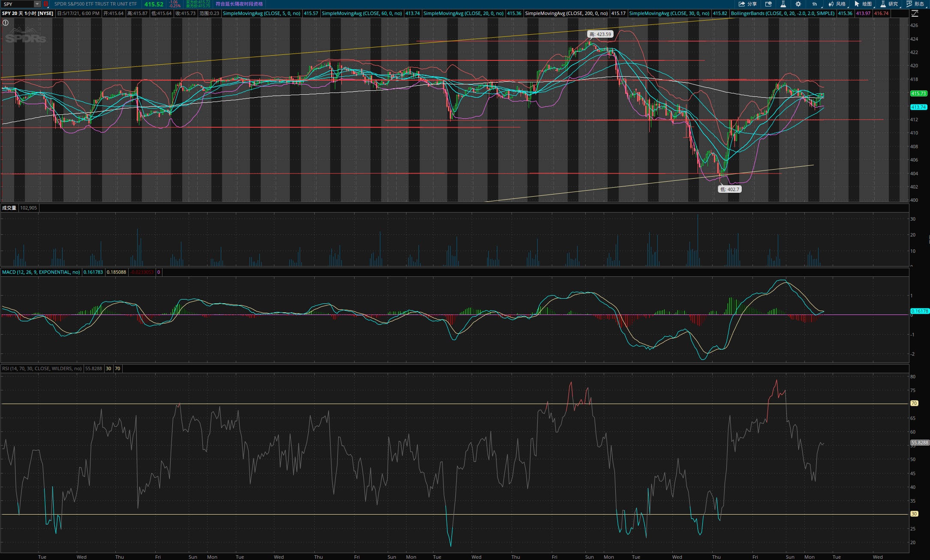Viewport: 930px width, 560px height.
Task: Click the 符合延长隔夜时段资格 link
Action: pos(239,4)
